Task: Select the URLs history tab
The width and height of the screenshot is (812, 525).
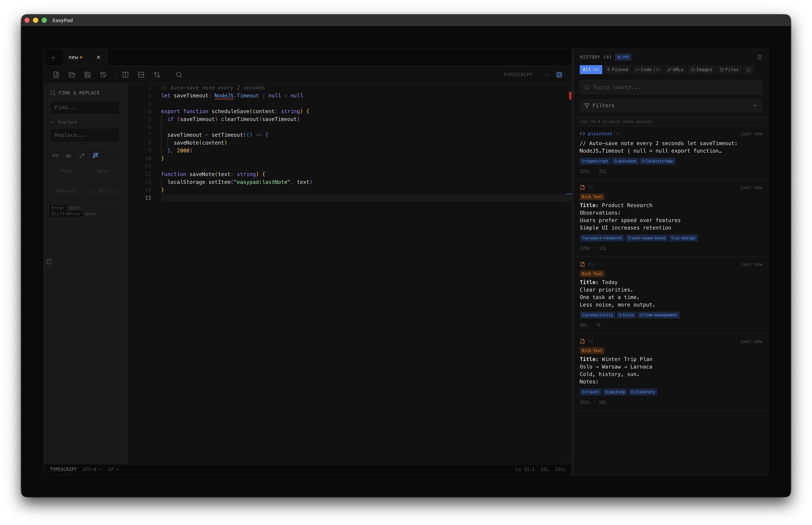Action: pyautogui.click(x=675, y=69)
